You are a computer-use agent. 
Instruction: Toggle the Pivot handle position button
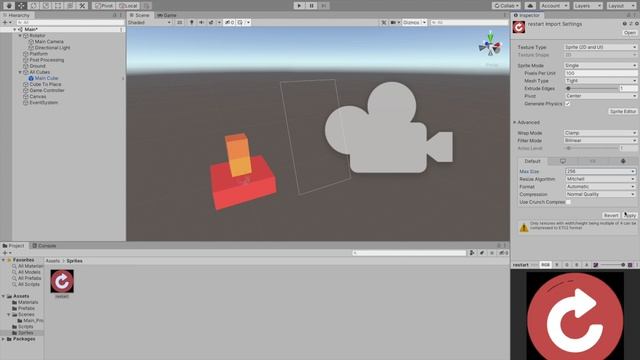point(104,6)
